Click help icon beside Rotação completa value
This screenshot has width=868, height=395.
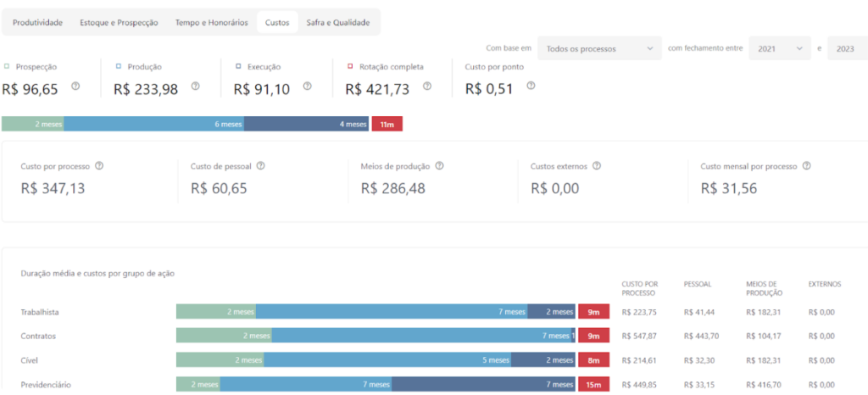(x=427, y=86)
